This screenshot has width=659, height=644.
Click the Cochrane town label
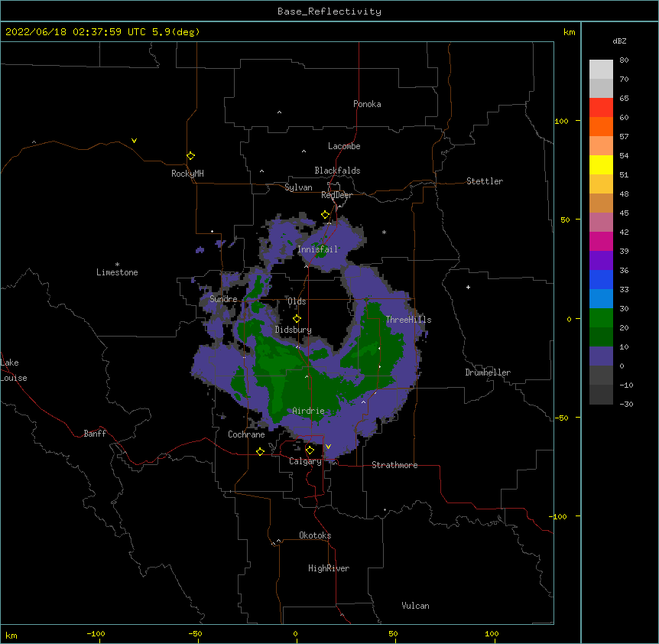pos(246,434)
